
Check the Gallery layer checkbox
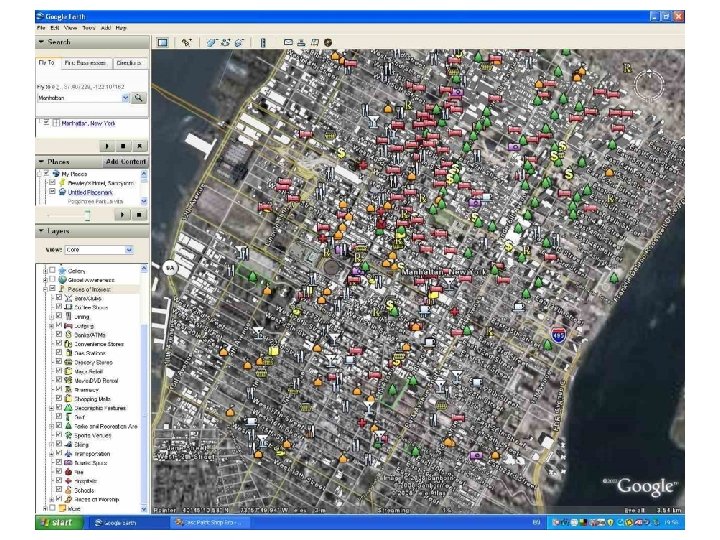pyautogui.click(x=52, y=270)
